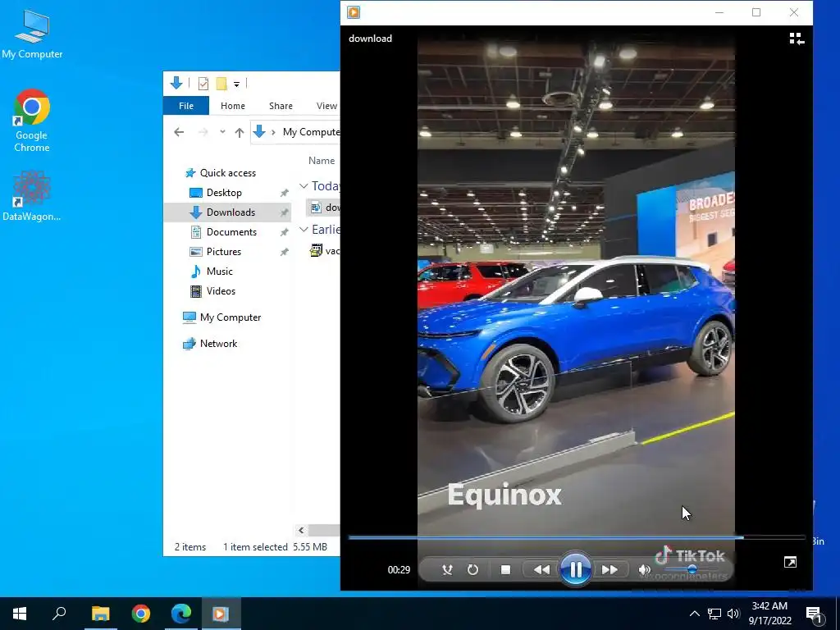Image resolution: width=840 pixels, height=630 pixels.
Task: Click Properties icon in quick access toolbar
Action: pyautogui.click(x=203, y=84)
